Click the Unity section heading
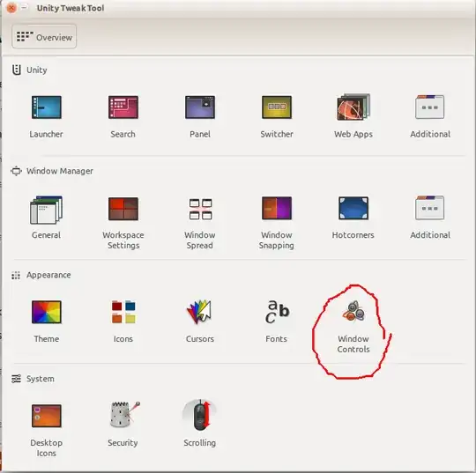Screen dimensions: 476x473 [x=36, y=70]
